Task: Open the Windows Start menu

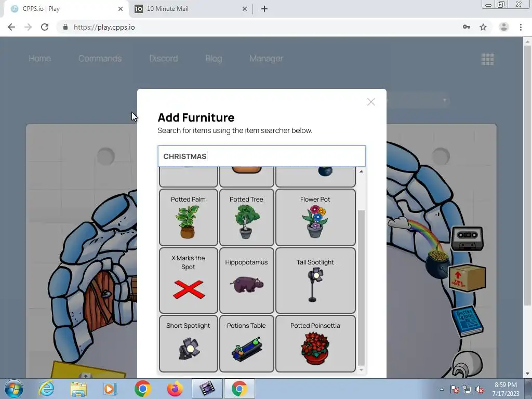Action: coord(14,389)
